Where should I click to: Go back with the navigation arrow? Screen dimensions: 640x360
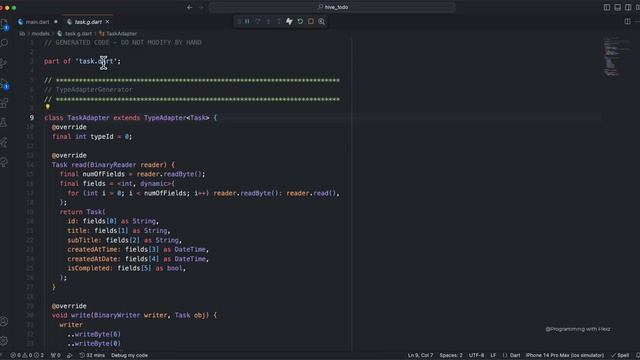coord(190,7)
